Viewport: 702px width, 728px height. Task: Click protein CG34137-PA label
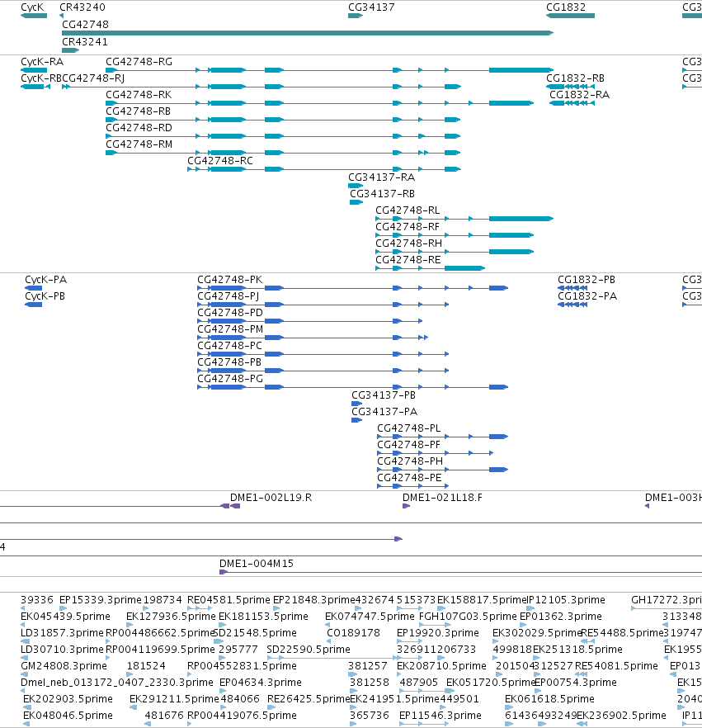[x=384, y=411]
